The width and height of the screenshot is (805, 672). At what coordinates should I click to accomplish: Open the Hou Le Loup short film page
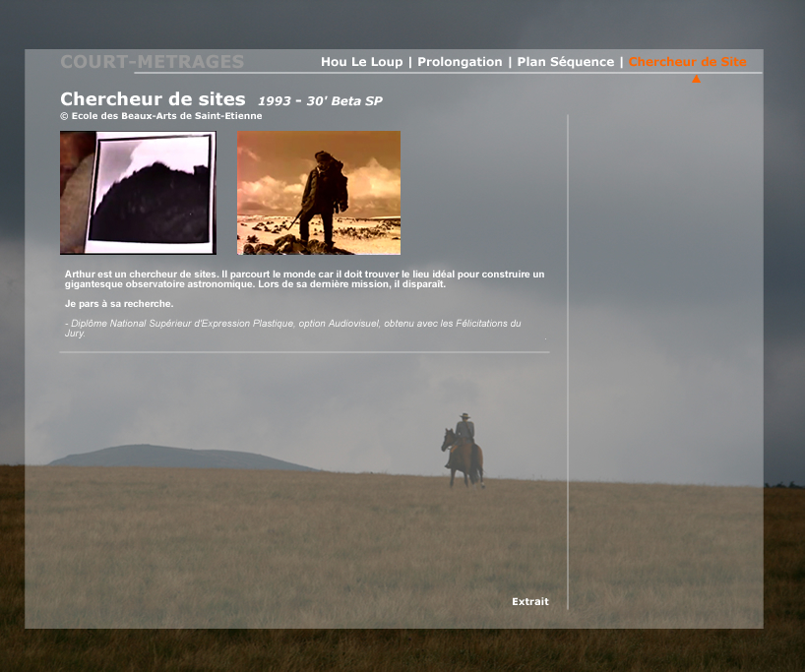[361, 62]
